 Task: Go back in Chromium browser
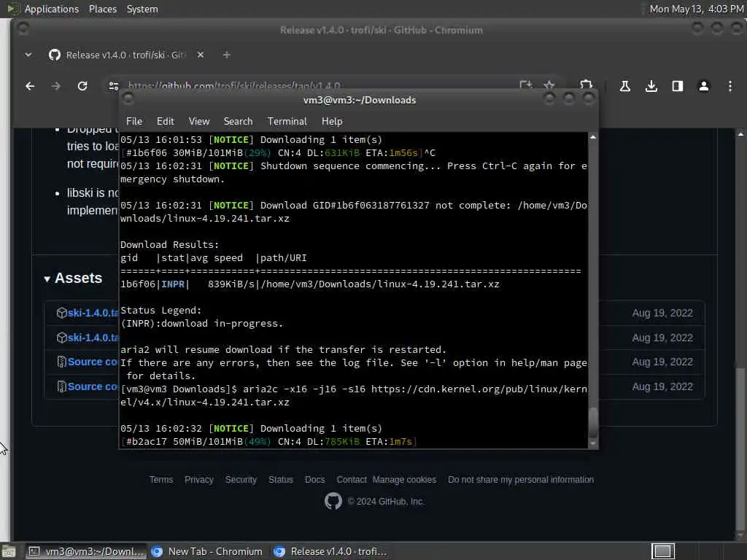[30, 86]
